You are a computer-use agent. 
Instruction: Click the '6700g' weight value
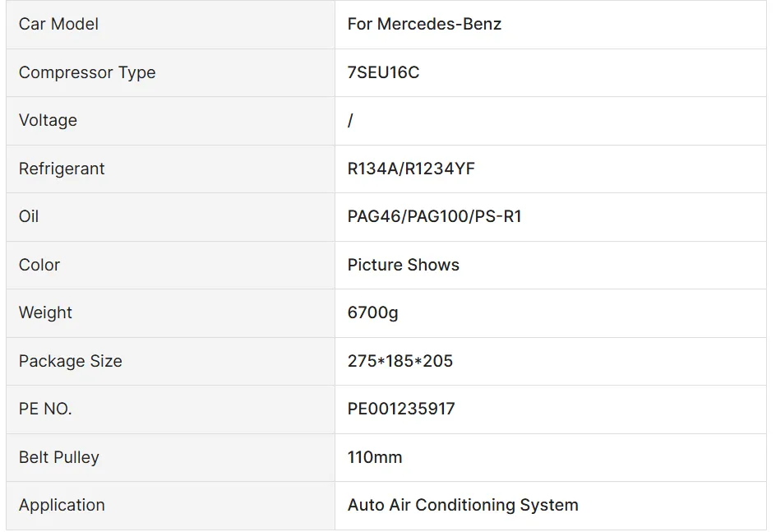click(x=372, y=312)
